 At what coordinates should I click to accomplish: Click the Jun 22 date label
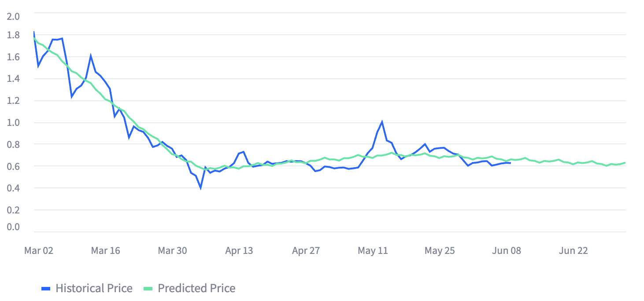(573, 251)
